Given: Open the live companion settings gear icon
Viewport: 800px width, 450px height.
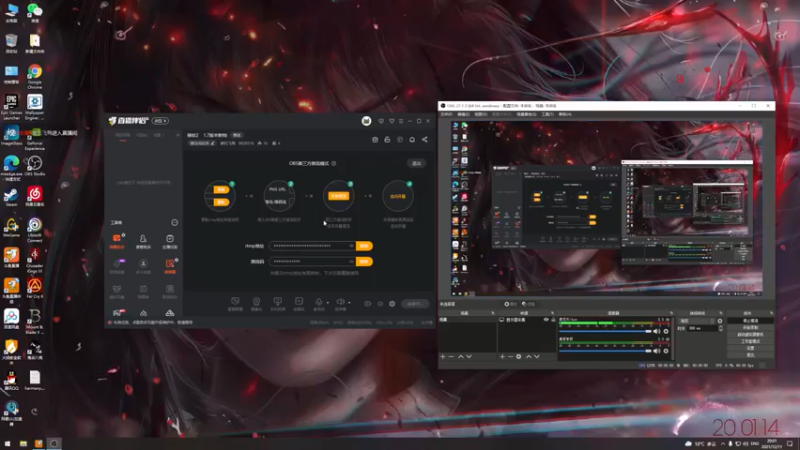Looking at the screenshot, I should [392, 304].
